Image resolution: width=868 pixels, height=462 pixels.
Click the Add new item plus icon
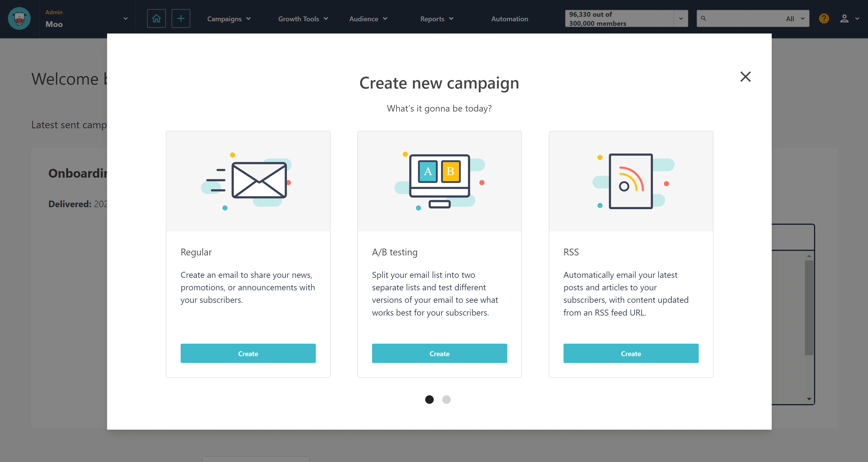pos(180,18)
